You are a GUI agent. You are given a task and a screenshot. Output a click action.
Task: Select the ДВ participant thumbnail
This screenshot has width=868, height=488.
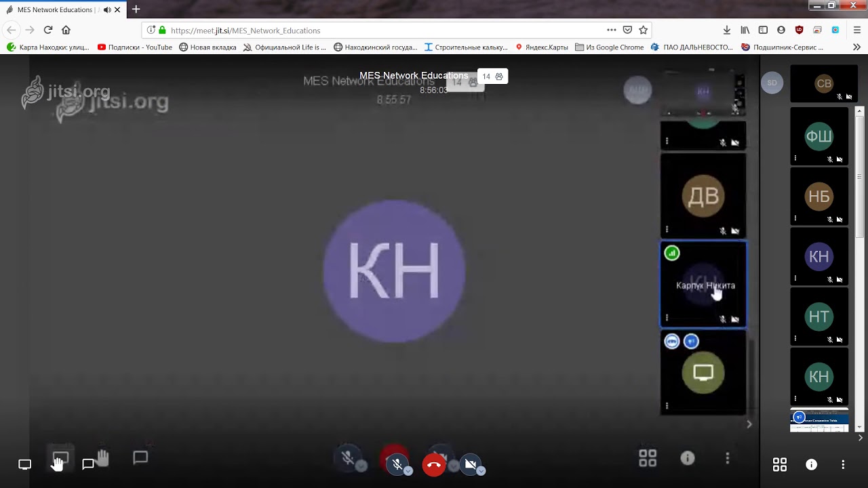(x=703, y=196)
